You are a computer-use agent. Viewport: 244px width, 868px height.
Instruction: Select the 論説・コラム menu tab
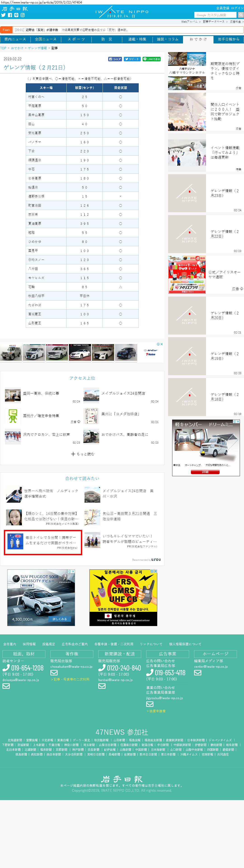click(x=168, y=39)
